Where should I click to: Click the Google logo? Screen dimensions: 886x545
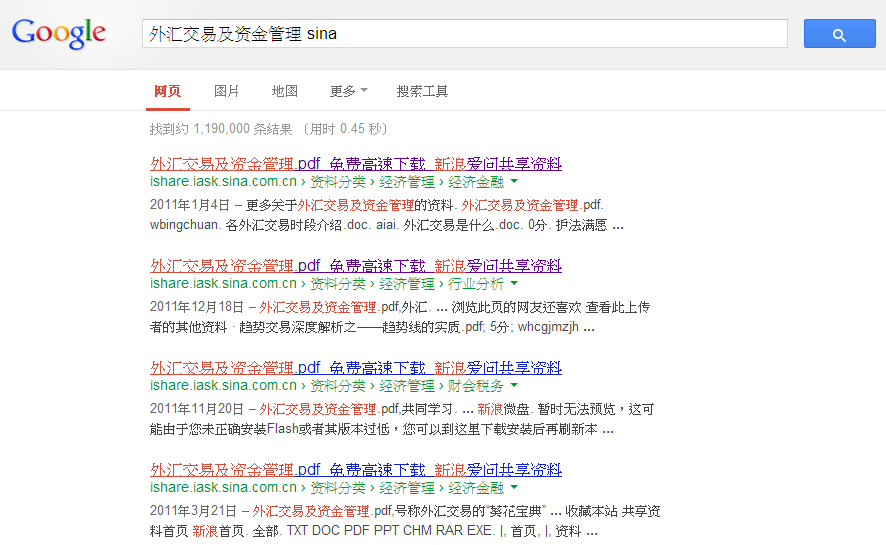pos(59,33)
